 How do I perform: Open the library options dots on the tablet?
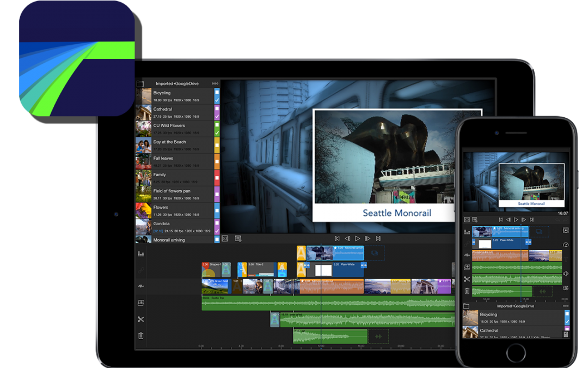215,83
